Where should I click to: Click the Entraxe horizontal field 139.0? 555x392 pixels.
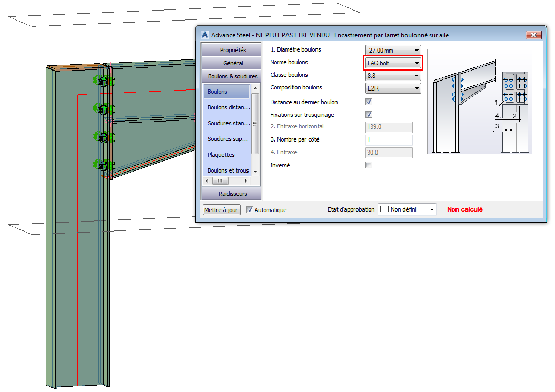tap(389, 127)
